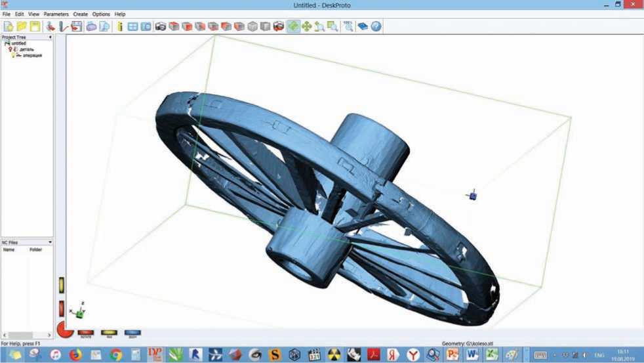Open the View menu
Image resolution: width=644 pixels, height=363 pixels.
click(x=33, y=14)
